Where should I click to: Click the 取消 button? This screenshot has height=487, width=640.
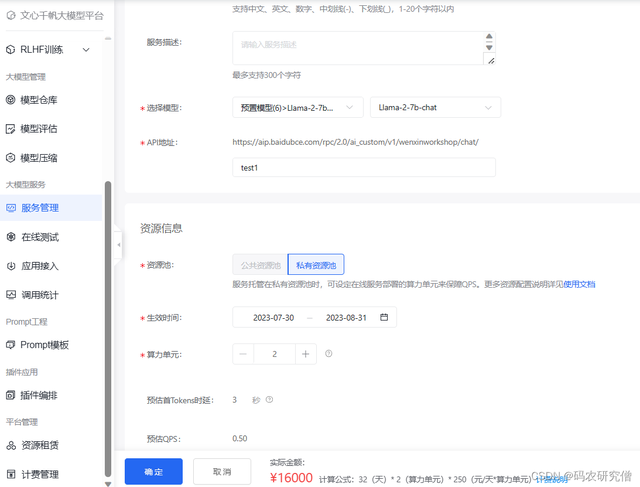click(x=222, y=471)
